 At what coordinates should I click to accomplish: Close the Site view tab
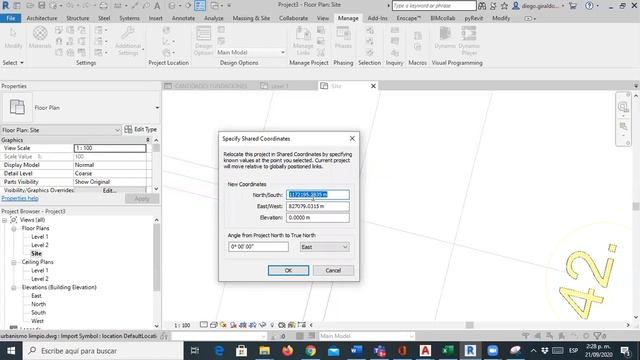373,86
